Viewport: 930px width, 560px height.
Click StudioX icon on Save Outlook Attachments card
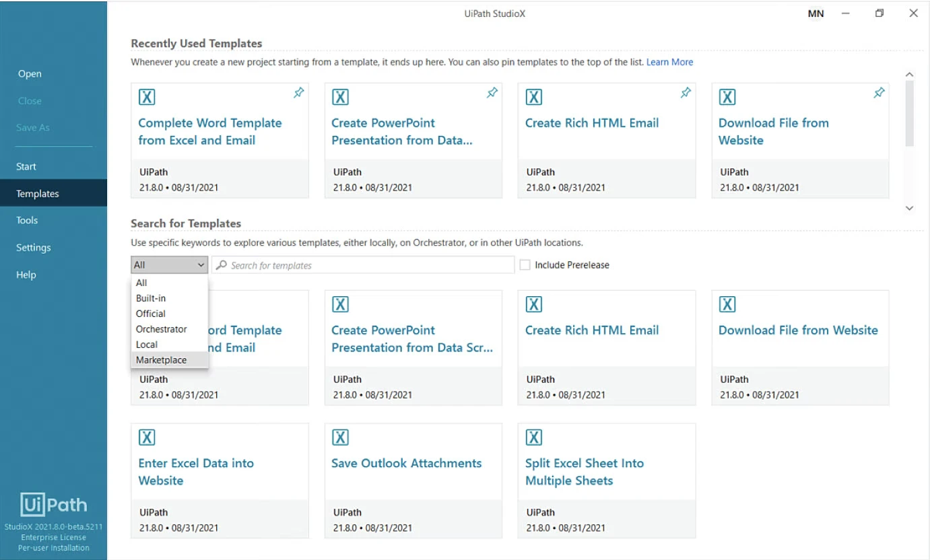[340, 438]
